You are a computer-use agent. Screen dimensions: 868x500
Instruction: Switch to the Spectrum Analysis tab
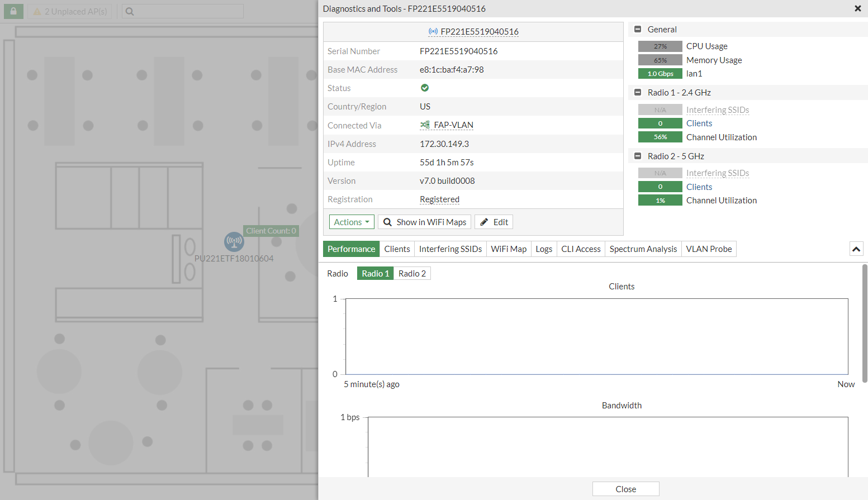tap(643, 249)
